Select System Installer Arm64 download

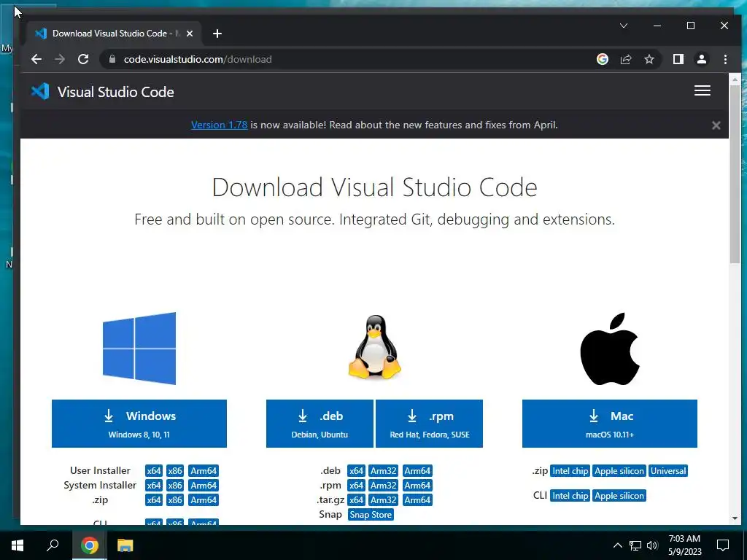(x=204, y=485)
